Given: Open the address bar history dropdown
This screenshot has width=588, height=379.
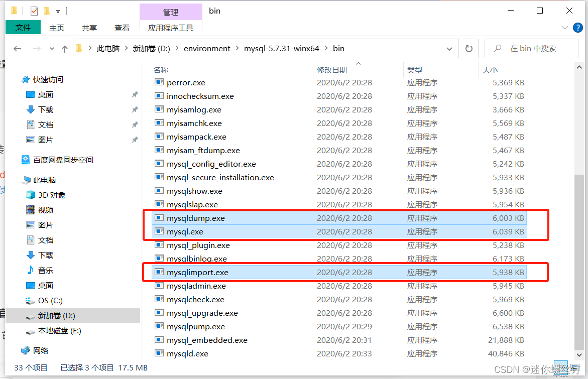Looking at the screenshot, I should click(x=449, y=49).
